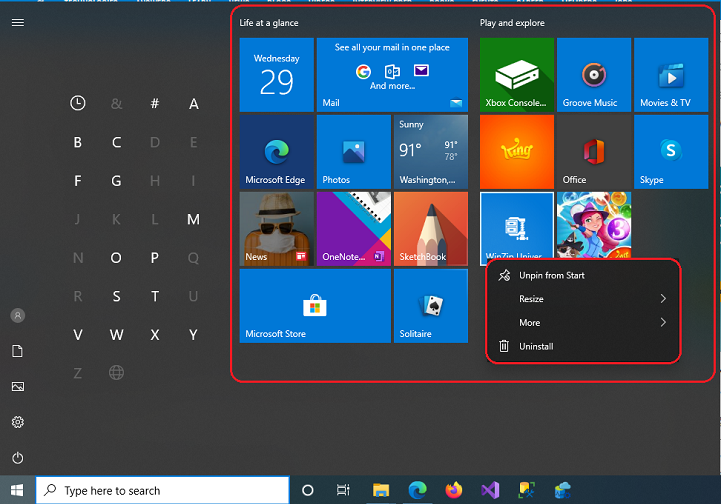Open Documents from the Start sidebar
Image resolution: width=721 pixels, height=504 pixels.
[17, 351]
